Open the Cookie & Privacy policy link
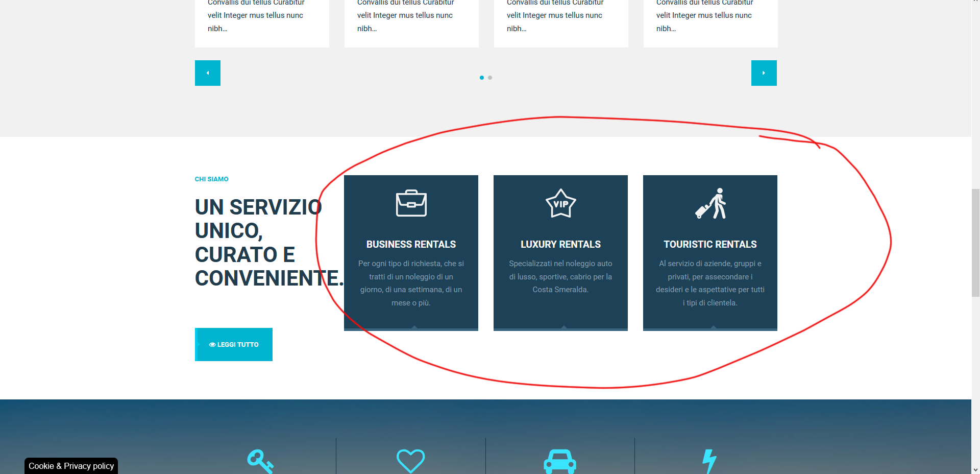The image size is (980, 474). (x=71, y=466)
